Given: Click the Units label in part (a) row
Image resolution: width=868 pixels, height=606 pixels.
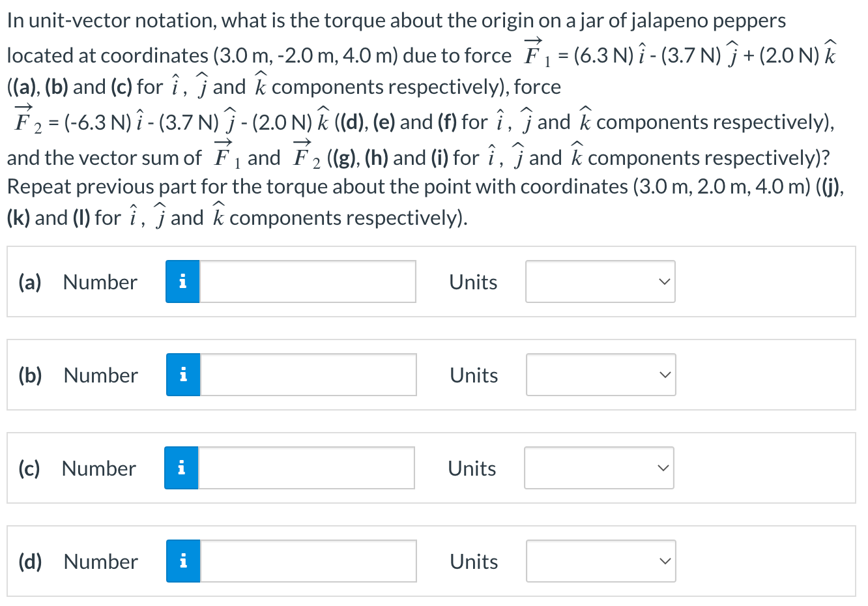Looking at the screenshot, I should tap(473, 281).
